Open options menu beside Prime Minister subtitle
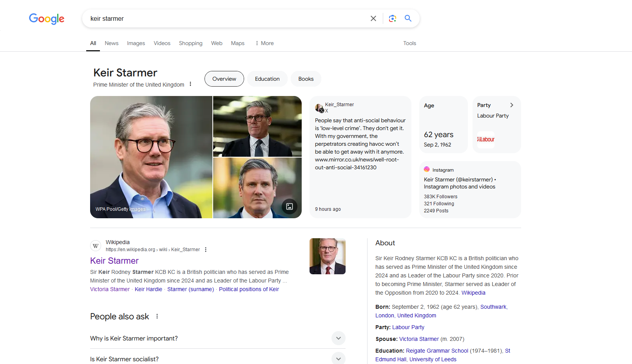 tap(190, 84)
